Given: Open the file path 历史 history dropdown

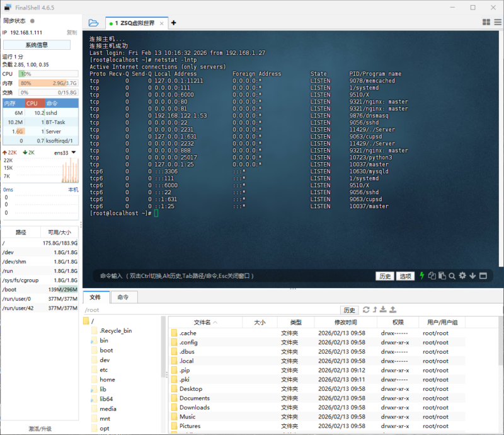Looking at the screenshot, I should click(350, 310).
